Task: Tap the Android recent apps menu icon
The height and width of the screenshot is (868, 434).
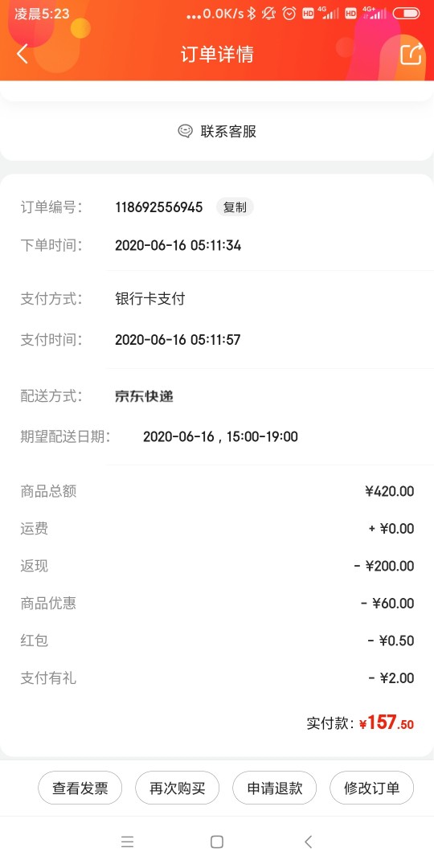Action: 127,842
